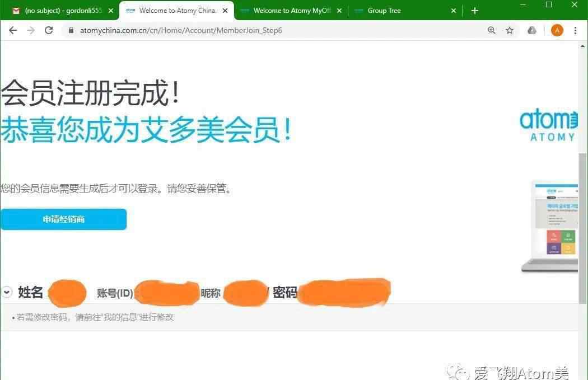Screen dimensions: 588x380
Task: Maximize the Chrome window
Action: [x=549, y=5]
